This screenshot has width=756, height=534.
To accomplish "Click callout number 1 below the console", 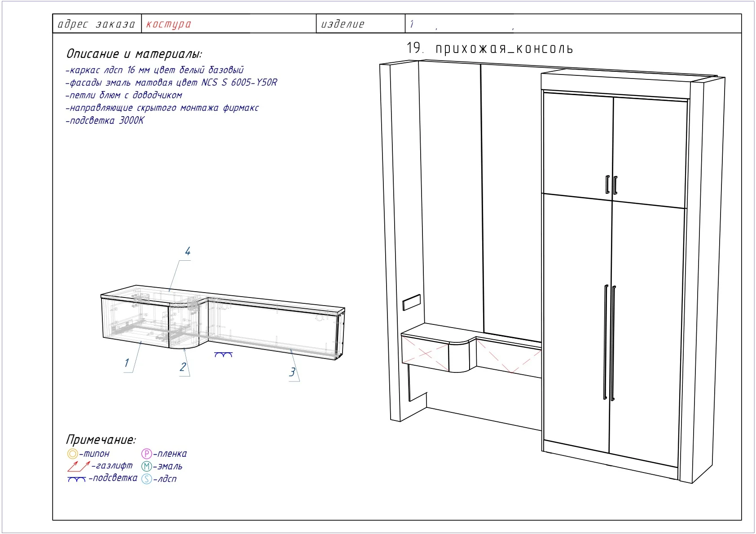I will coord(127,363).
